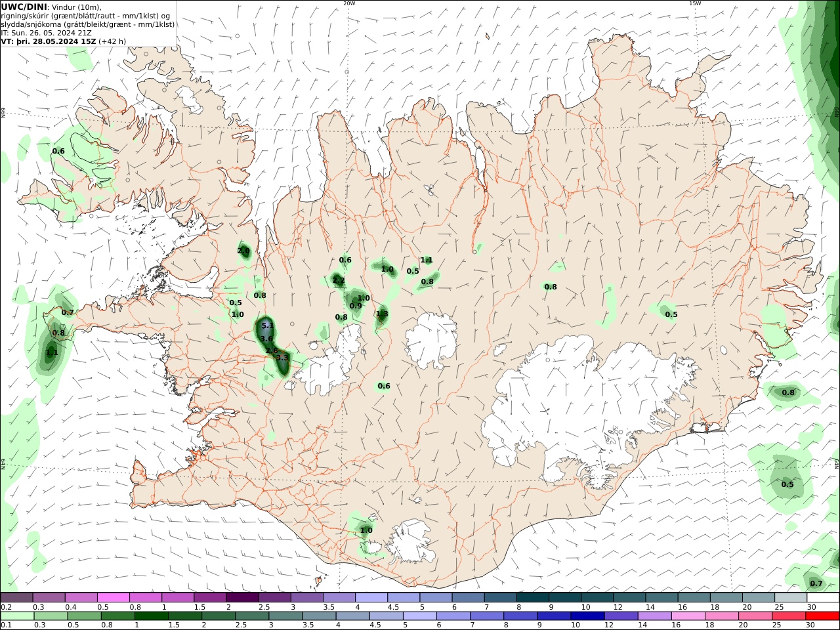This screenshot has width=840, height=630.
Task: Select the 2.0 value in the northwest
Action: pyautogui.click(x=243, y=251)
